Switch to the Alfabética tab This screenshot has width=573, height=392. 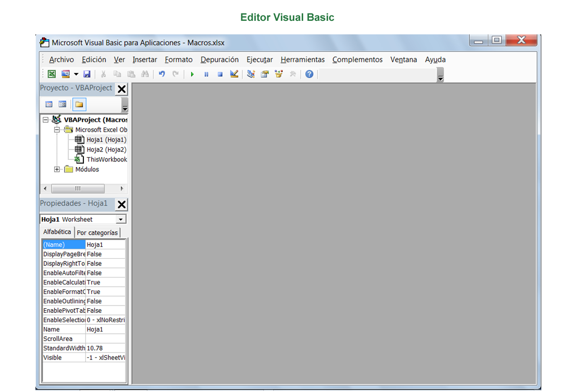point(57,232)
